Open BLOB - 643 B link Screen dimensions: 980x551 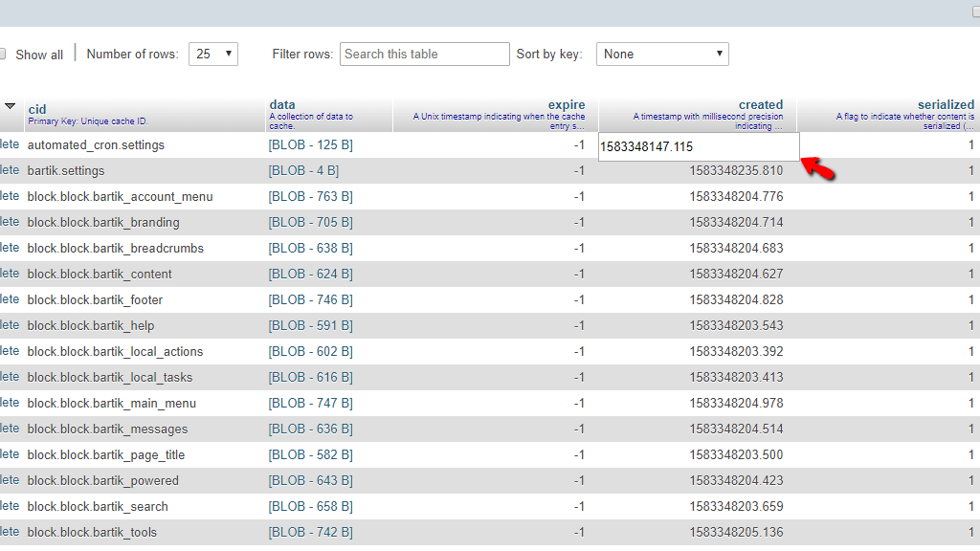(311, 480)
